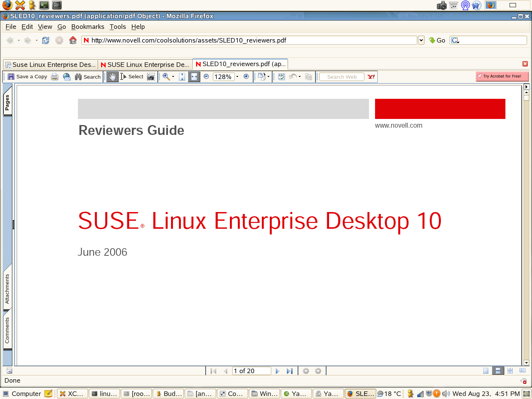Select Facing pages layout

point(522,371)
